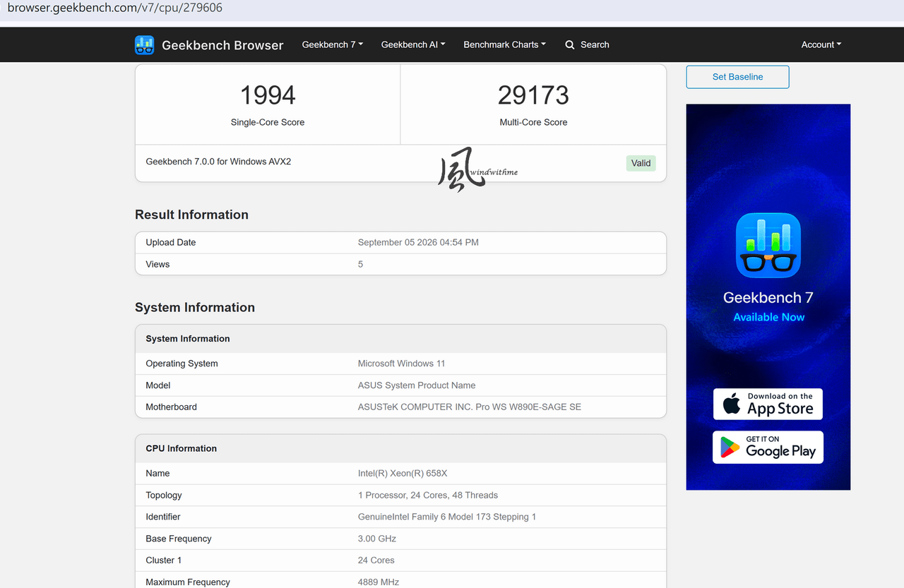The width and height of the screenshot is (904, 588).
Task: Click the multi-core score 29173
Action: click(533, 95)
